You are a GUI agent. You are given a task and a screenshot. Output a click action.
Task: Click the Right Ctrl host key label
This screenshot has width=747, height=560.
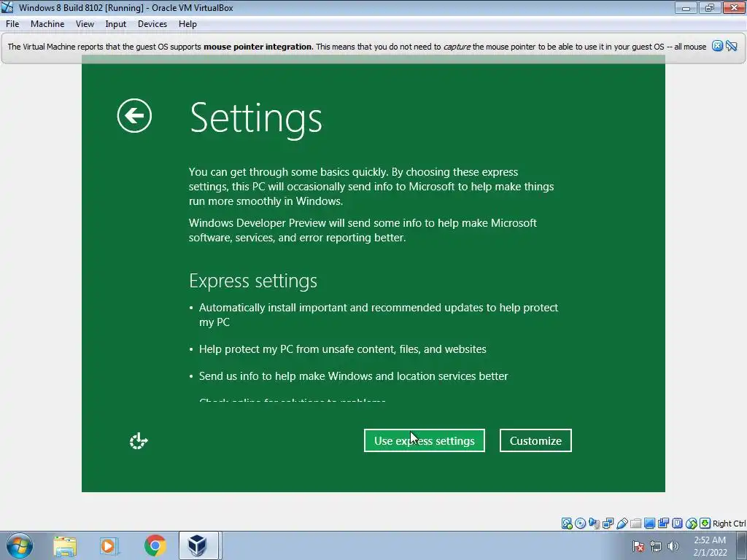coord(729,524)
